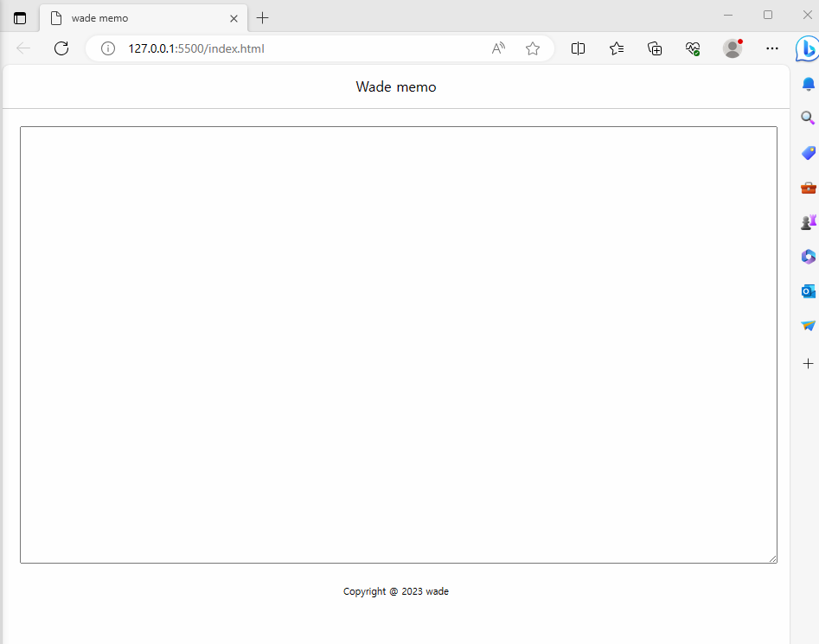Open the tab actions menu icon

(x=20, y=18)
